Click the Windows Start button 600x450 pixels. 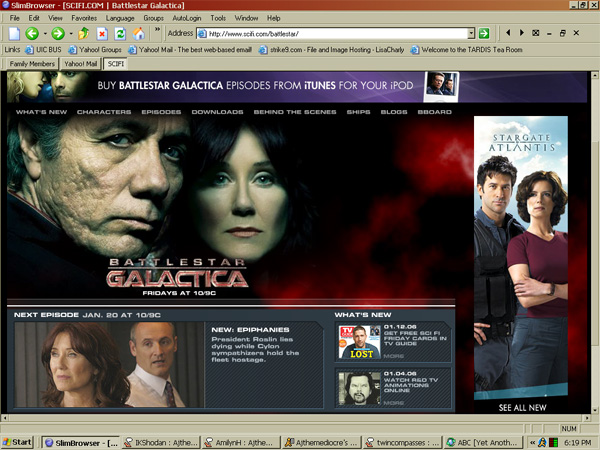17,442
